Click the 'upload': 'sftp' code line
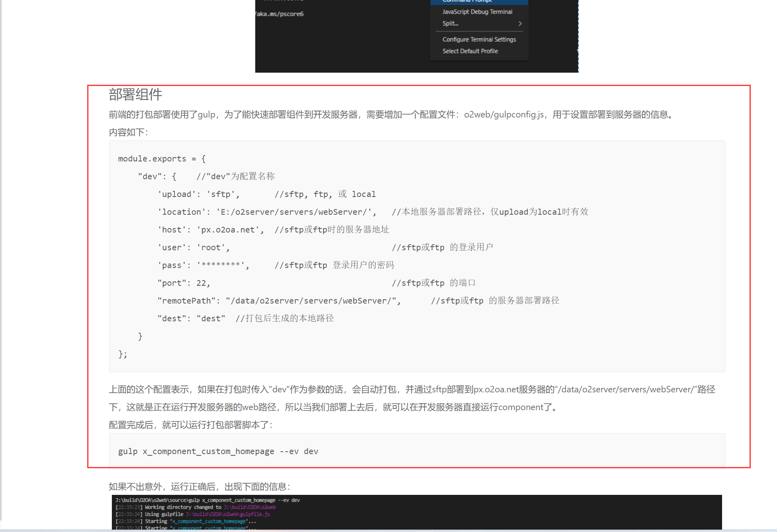The image size is (777, 532). click(x=198, y=195)
